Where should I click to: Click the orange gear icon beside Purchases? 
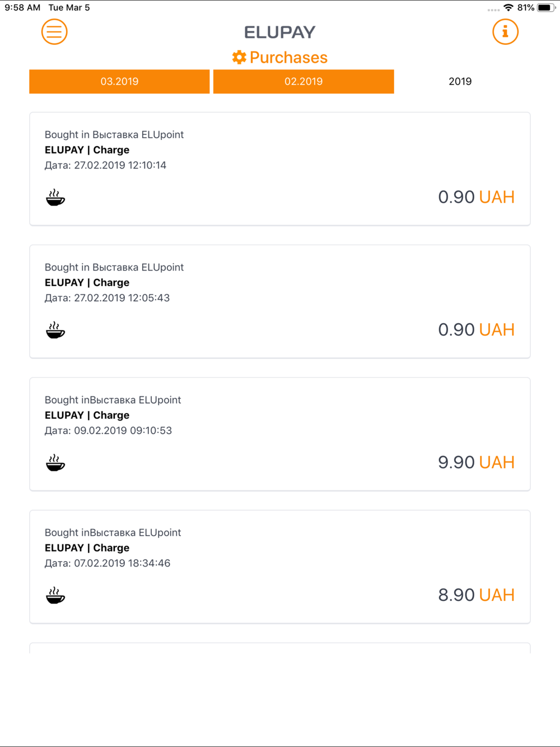click(x=239, y=57)
